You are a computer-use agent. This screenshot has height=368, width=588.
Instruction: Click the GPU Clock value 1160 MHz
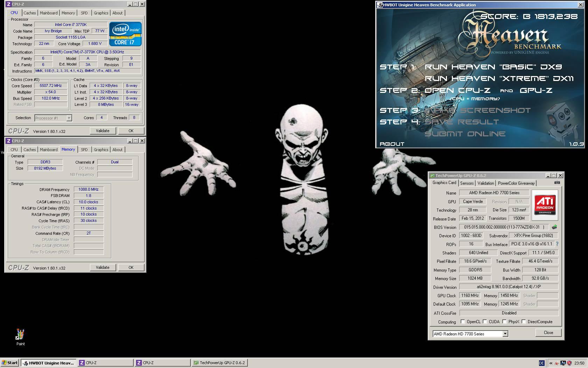pyautogui.click(x=470, y=295)
